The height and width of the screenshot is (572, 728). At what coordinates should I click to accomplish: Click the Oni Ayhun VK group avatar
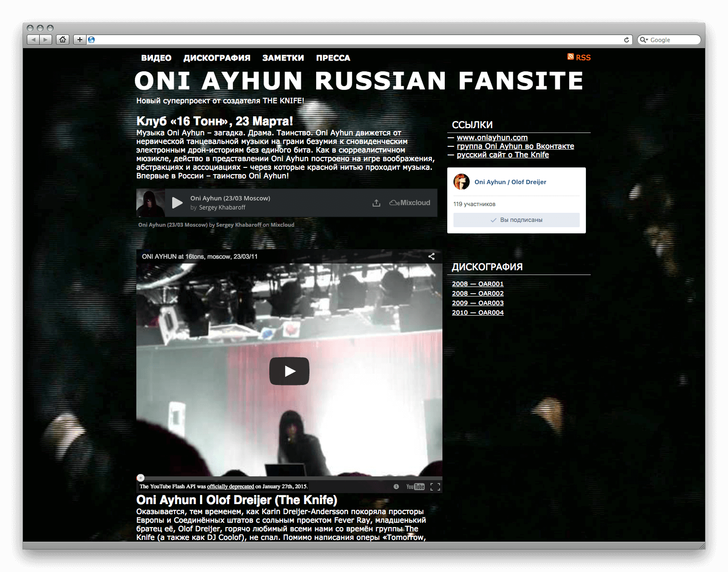click(462, 182)
